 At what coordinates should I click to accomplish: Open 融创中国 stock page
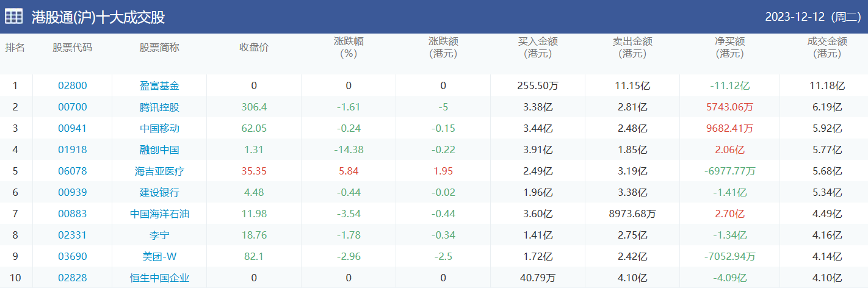(159, 150)
